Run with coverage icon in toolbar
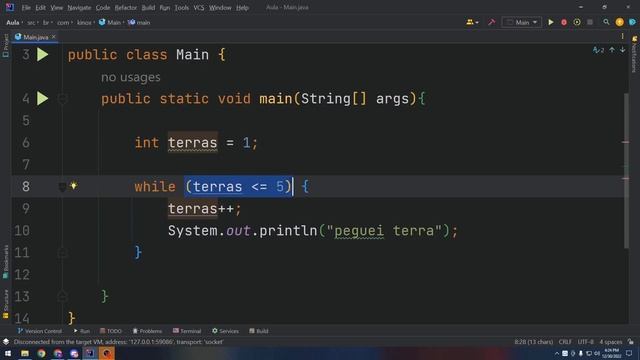 click(x=577, y=22)
